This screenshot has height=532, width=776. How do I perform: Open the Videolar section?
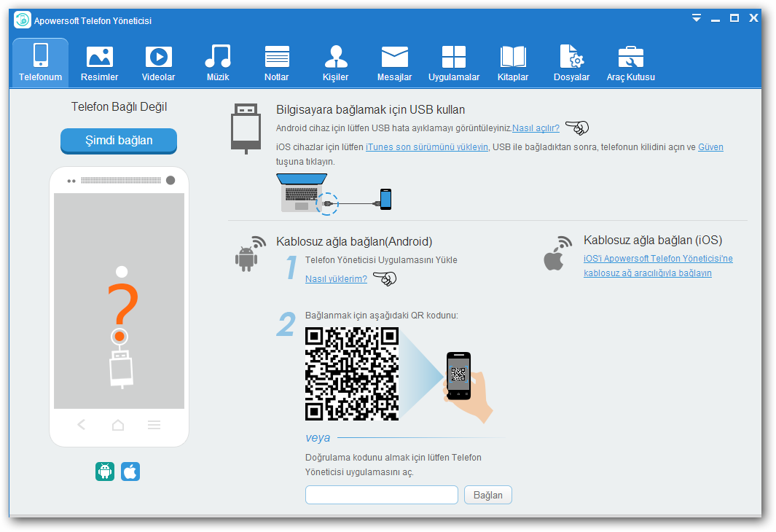(x=158, y=63)
